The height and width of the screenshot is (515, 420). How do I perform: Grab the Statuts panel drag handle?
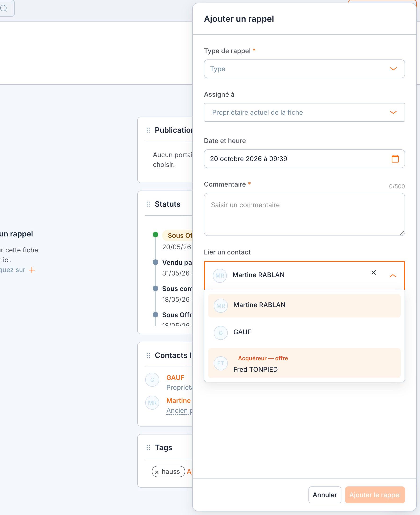pyautogui.click(x=148, y=204)
